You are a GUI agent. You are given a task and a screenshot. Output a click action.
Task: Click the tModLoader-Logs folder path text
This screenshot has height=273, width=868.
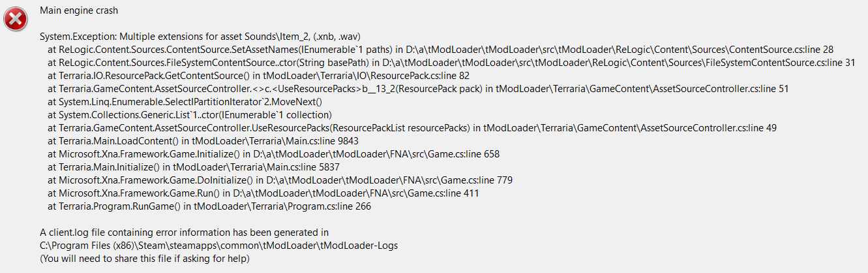click(218, 246)
